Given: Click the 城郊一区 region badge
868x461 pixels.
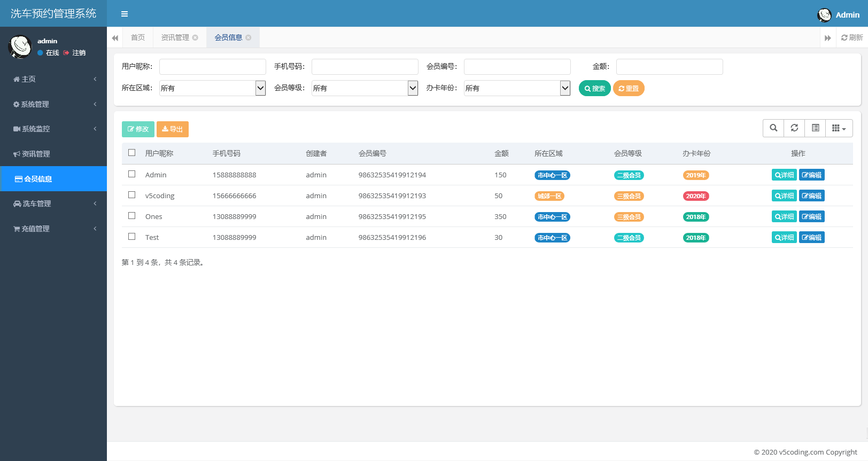Looking at the screenshot, I should coord(549,196).
